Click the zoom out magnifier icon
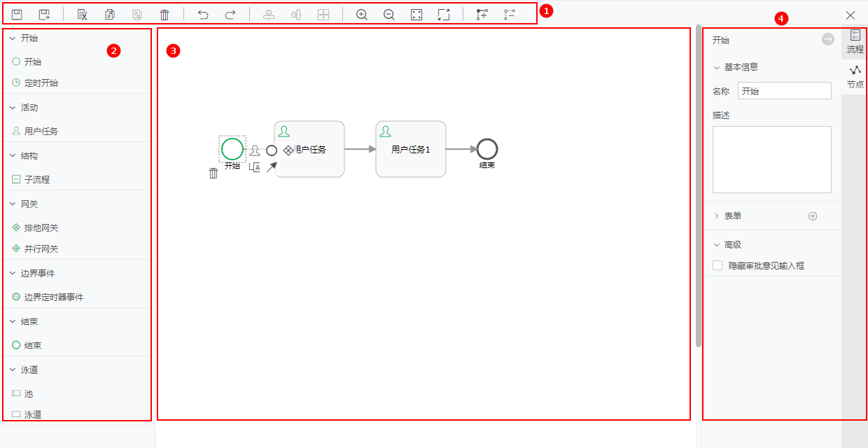This screenshot has width=868, height=448. point(389,15)
